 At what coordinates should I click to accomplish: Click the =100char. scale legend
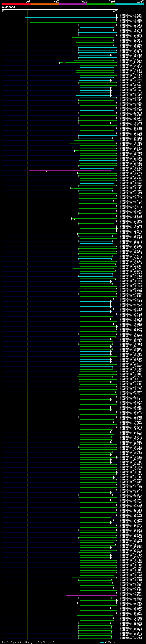coord(108,642)
